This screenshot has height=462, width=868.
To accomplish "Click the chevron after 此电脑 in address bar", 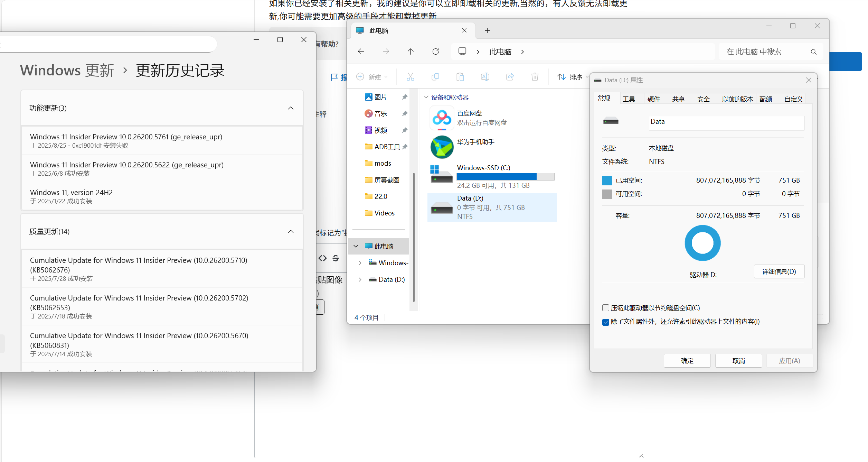I will point(522,52).
